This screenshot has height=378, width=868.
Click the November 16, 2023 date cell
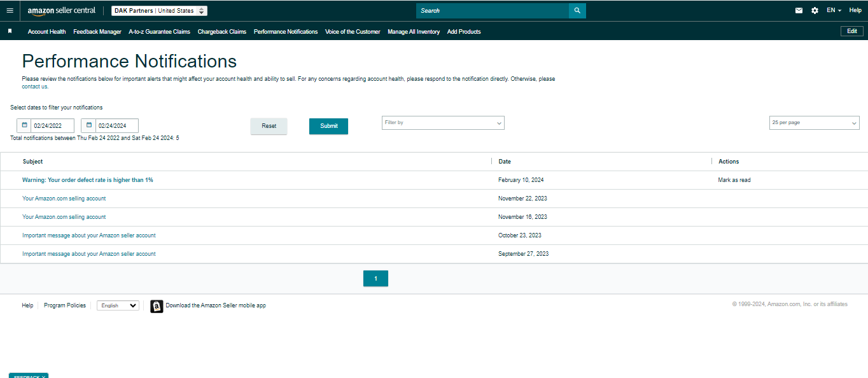coord(523,217)
